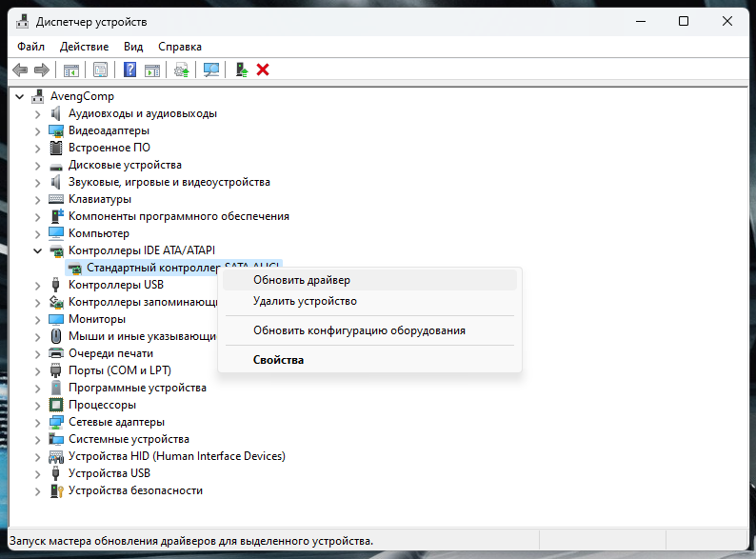Select the Очереди печати row text

tap(110, 353)
